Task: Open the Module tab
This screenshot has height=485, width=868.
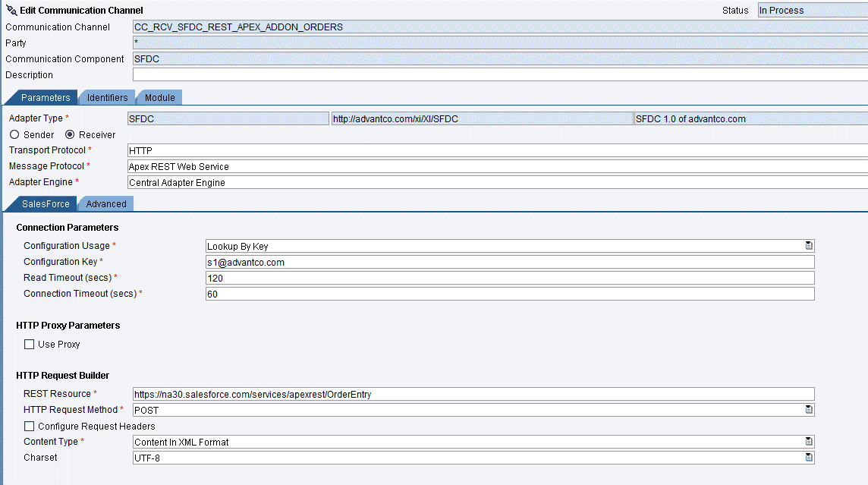Action: [x=159, y=97]
